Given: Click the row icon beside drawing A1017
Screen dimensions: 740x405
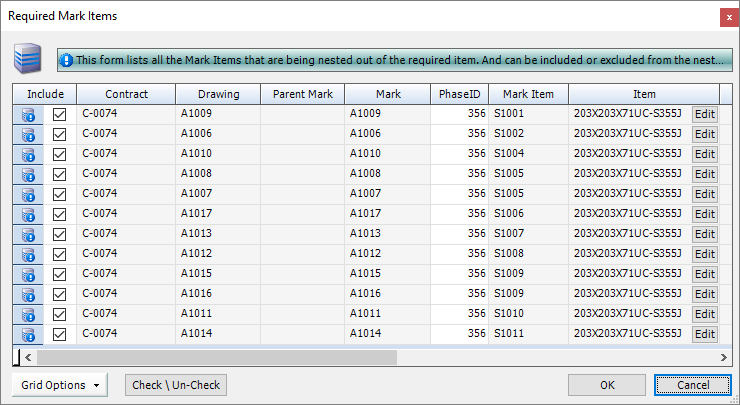Looking at the screenshot, I should tap(28, 214).
